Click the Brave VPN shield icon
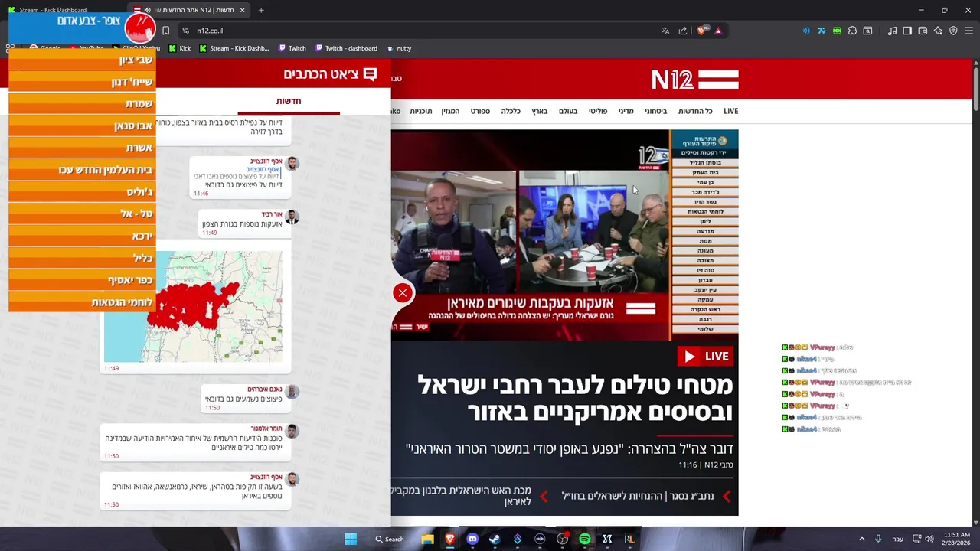The height and width of the screenshot is (551, 980). coord(953,31)
